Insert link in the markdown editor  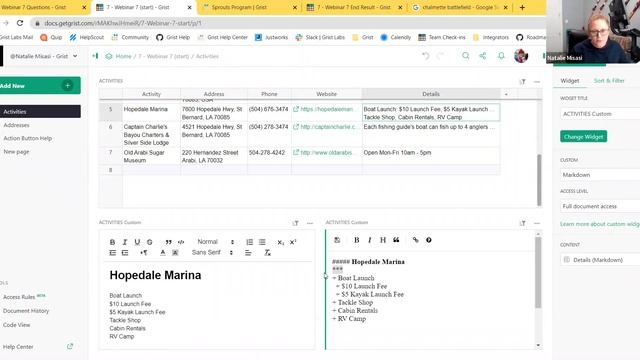(x=416, y=240)
